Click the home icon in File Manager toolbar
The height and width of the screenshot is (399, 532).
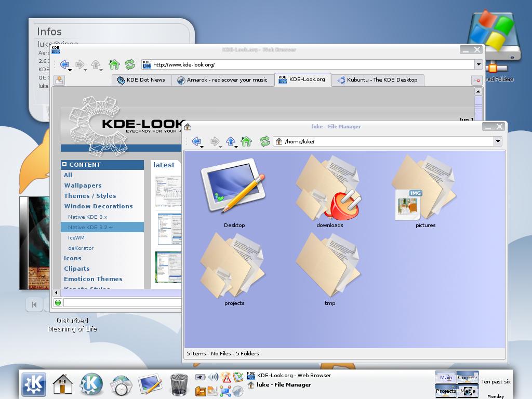click(x=246, y=141)
